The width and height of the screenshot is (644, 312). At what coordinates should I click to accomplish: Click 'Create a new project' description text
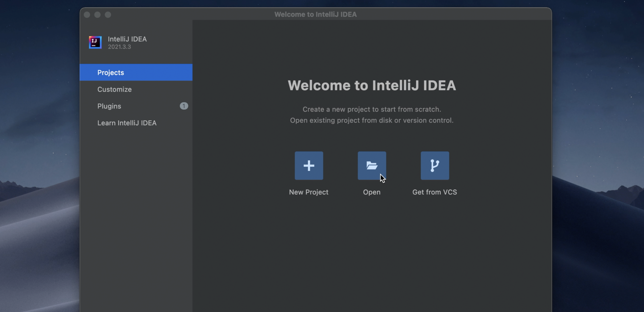372,109
